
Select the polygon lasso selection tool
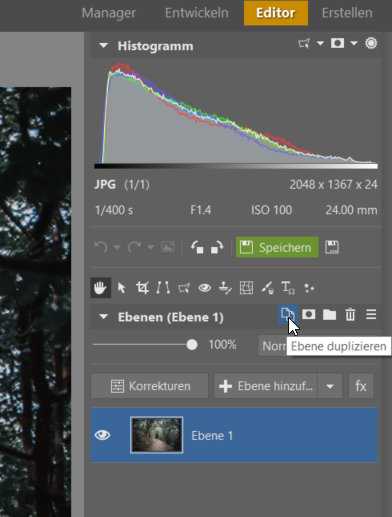click(184, 288)
